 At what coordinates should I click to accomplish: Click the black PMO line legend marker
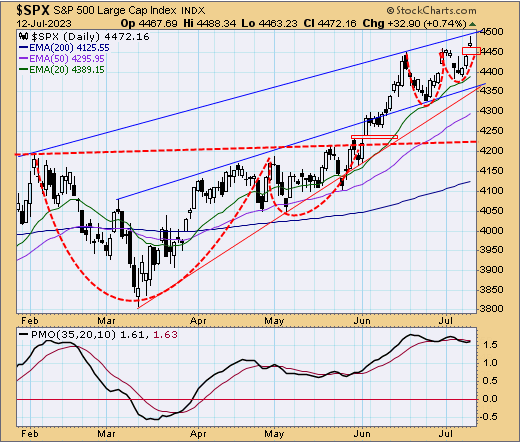pos(23,334)
